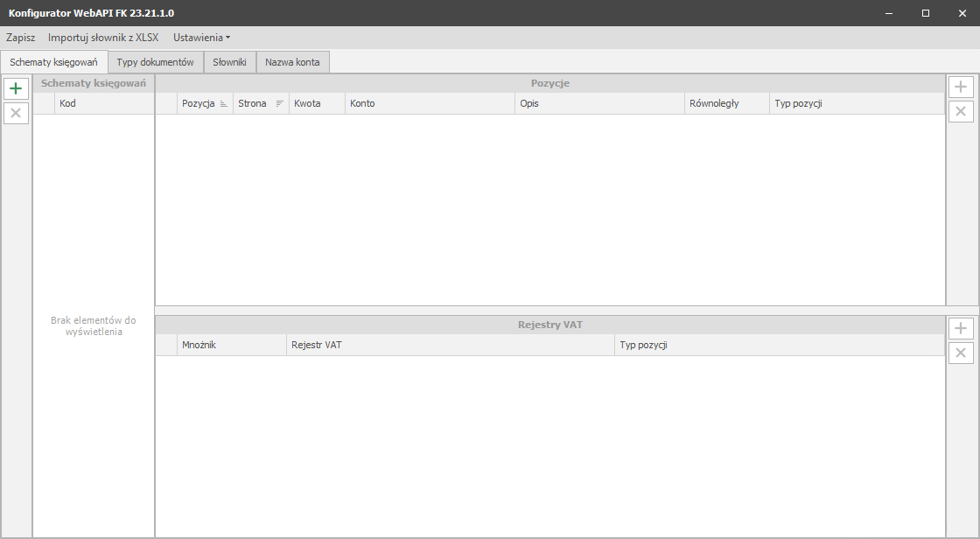Click the Opis column header

tap(598, 103)
